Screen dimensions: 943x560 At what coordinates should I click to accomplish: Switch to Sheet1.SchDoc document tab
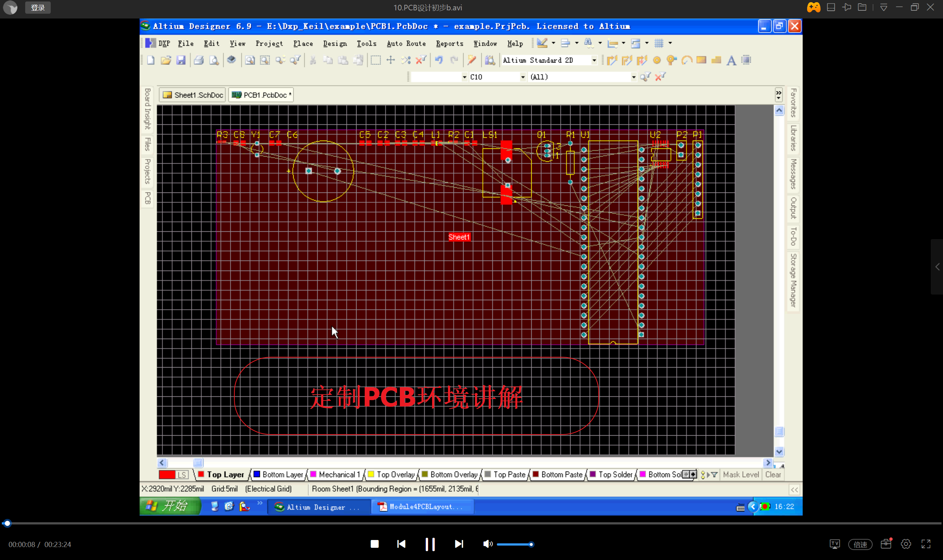[193, 95]
